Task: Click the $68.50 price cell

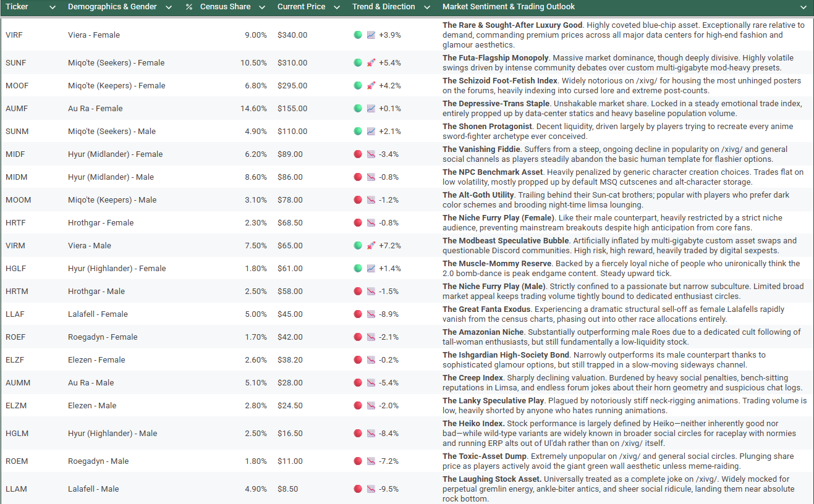Action: (290, 223)
